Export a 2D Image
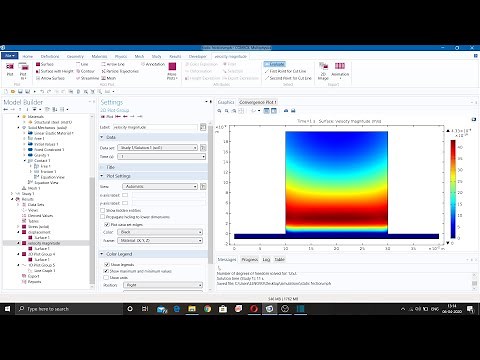480x360 pixels. [323, 71]
